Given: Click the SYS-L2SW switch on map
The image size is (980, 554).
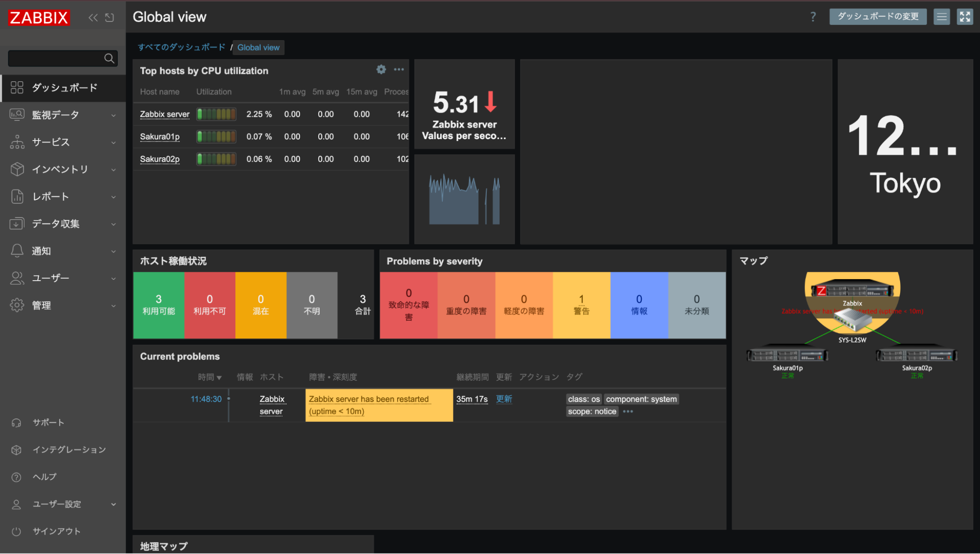Looking at the screenshot, I should coord(852,321).
